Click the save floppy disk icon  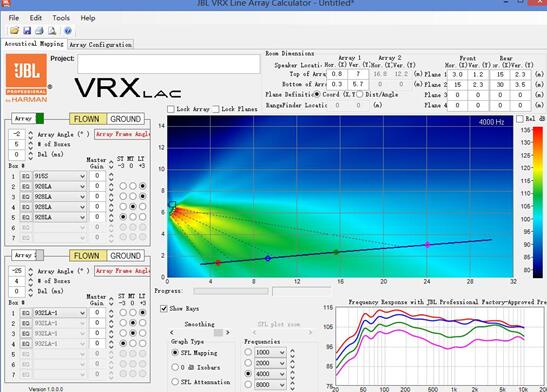pyautogui.click(x=27, y=31)
